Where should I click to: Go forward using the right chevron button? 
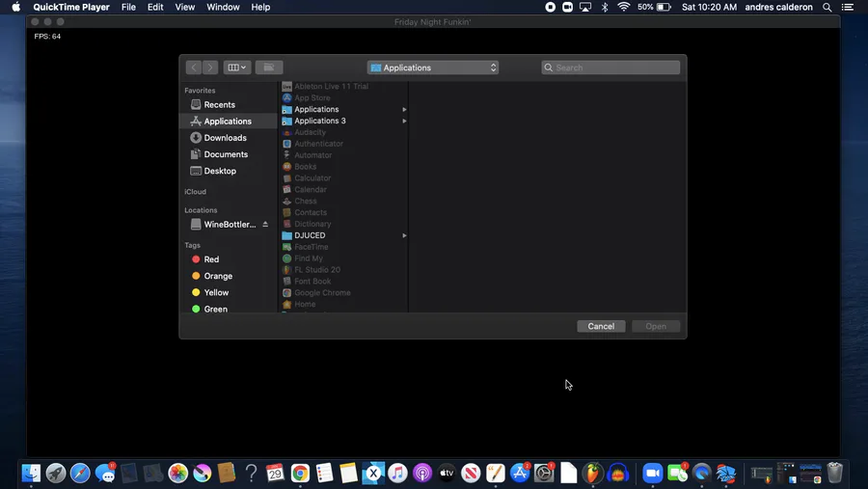coord(210,68)
